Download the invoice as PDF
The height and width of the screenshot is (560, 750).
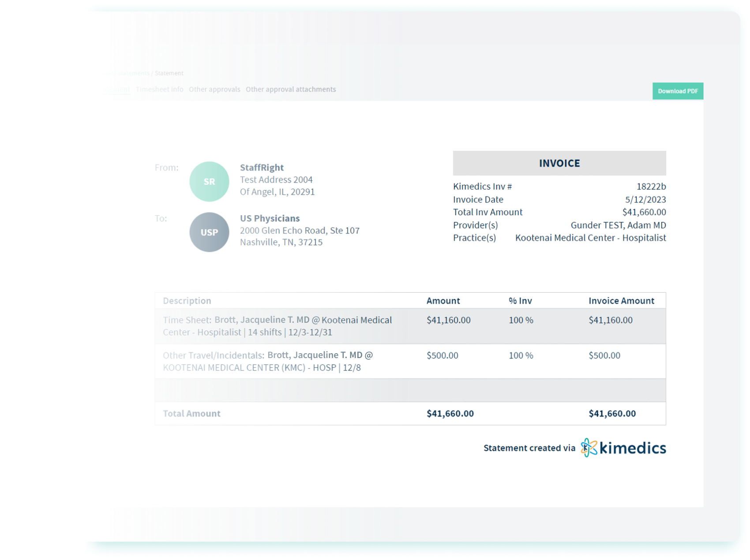click(678, 91)
